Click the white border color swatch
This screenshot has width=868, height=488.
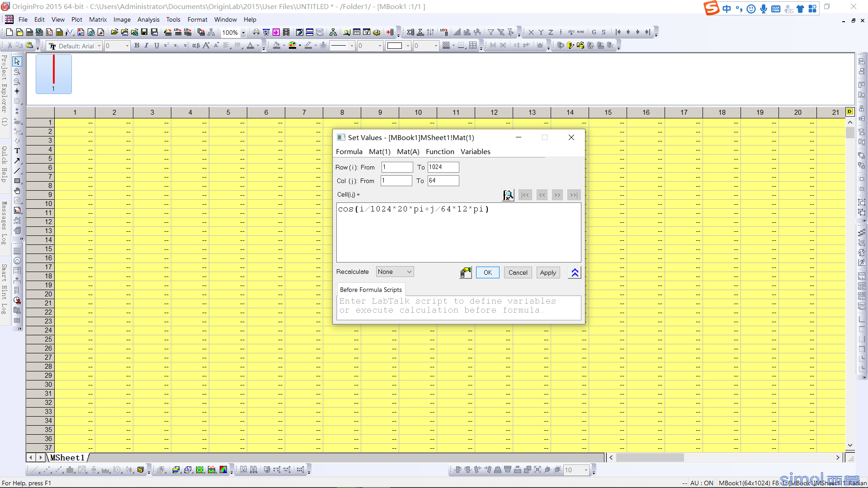(395, 46)
